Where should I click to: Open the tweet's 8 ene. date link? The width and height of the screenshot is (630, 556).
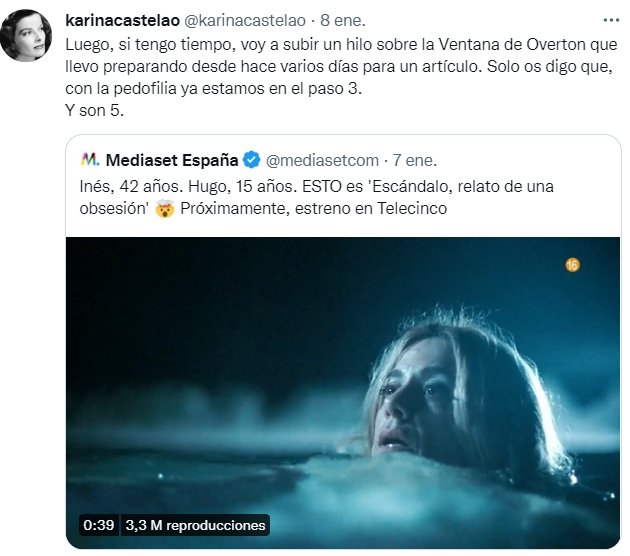pyautogui.click(x=343, y=20)
